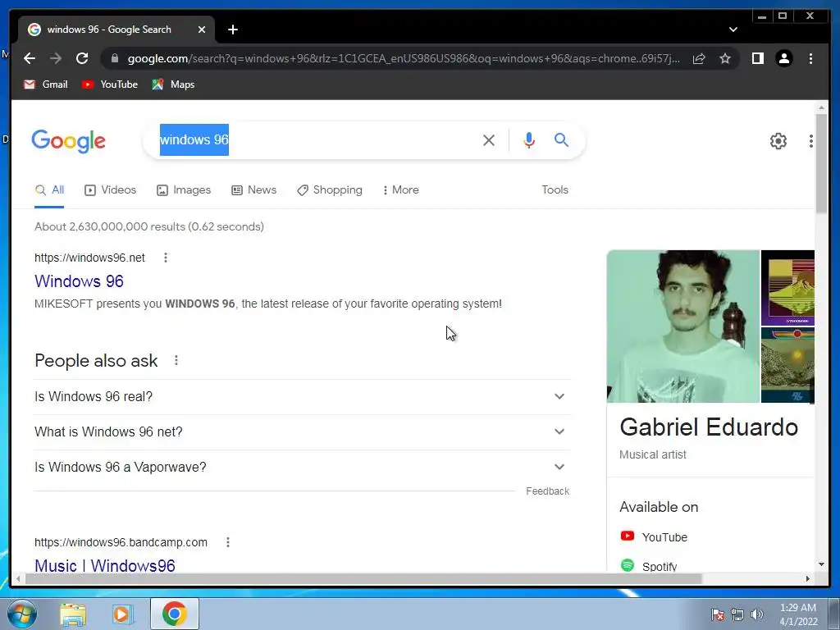Viewport: 840px width, 630px height.
Task: Open options for windows96.net result
Action: tap(166, 258)
